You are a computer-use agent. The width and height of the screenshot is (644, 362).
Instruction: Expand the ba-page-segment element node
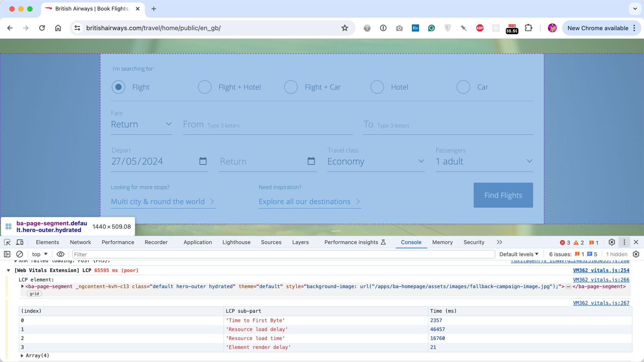(22, 286)
